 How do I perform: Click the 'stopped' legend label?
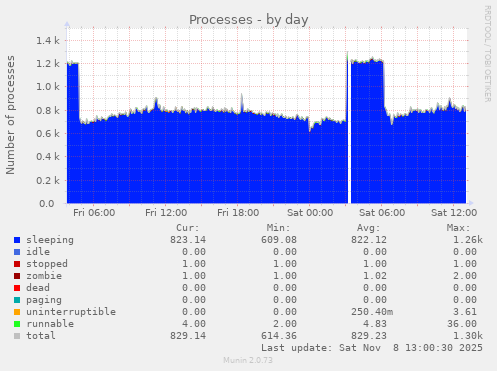(x=47, y=264)
